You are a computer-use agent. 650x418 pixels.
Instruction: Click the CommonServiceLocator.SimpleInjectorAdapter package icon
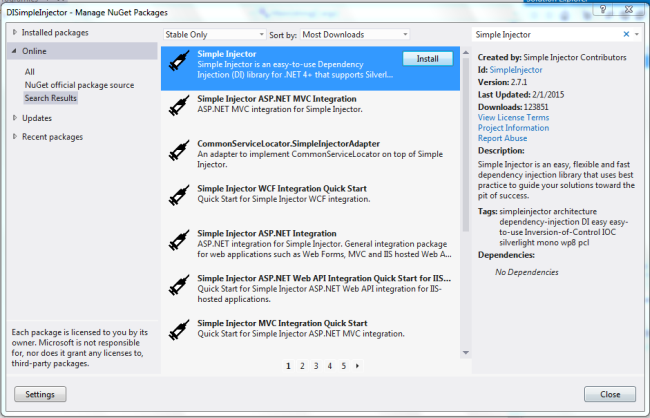point(179,150)
